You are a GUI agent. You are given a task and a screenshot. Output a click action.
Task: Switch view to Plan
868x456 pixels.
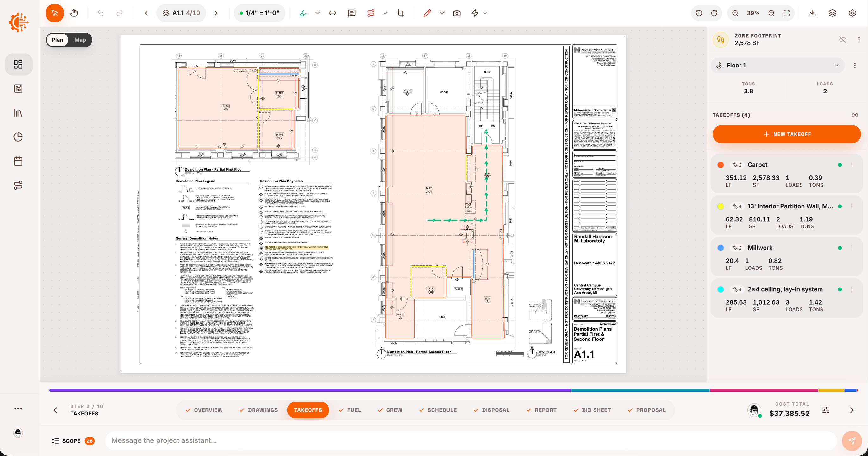coord(57,40)
